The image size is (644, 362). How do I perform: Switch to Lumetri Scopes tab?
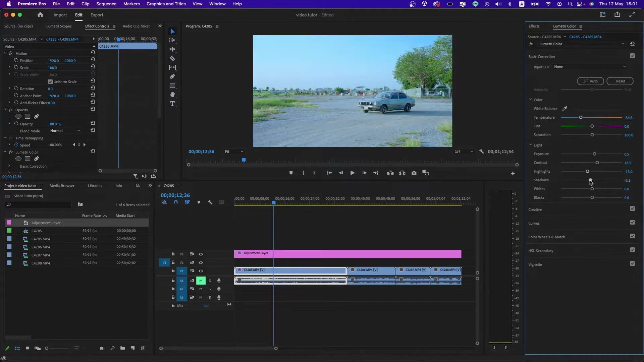(x=59, y=26)
